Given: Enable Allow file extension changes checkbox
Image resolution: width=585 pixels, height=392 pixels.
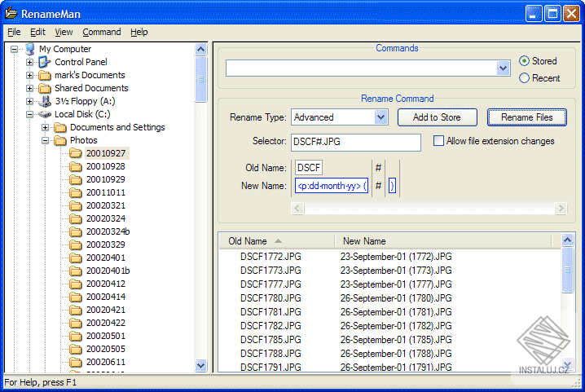Looking at the screenshot, I should coord(438,141).
